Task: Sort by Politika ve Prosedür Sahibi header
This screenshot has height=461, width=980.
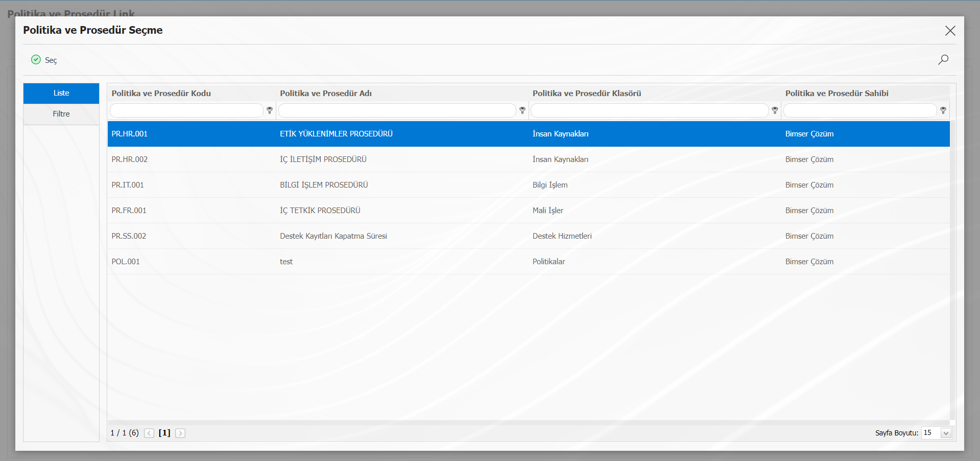Action: tap(837, 94)
